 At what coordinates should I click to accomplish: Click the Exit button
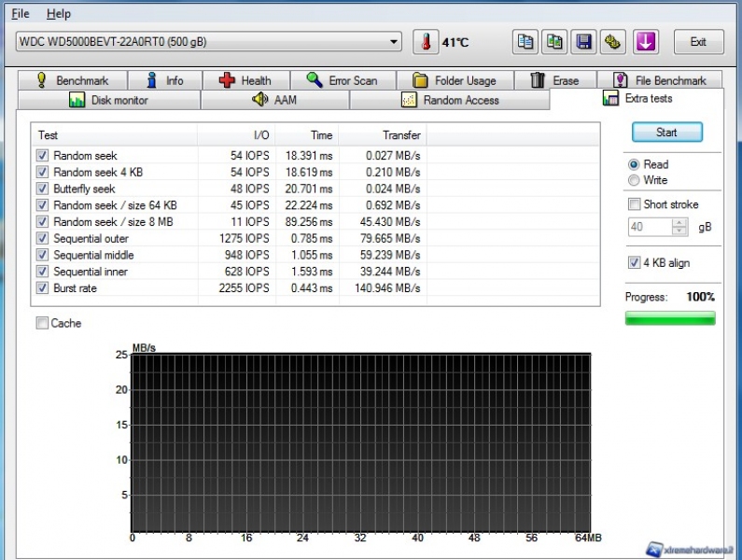[697, 42]
